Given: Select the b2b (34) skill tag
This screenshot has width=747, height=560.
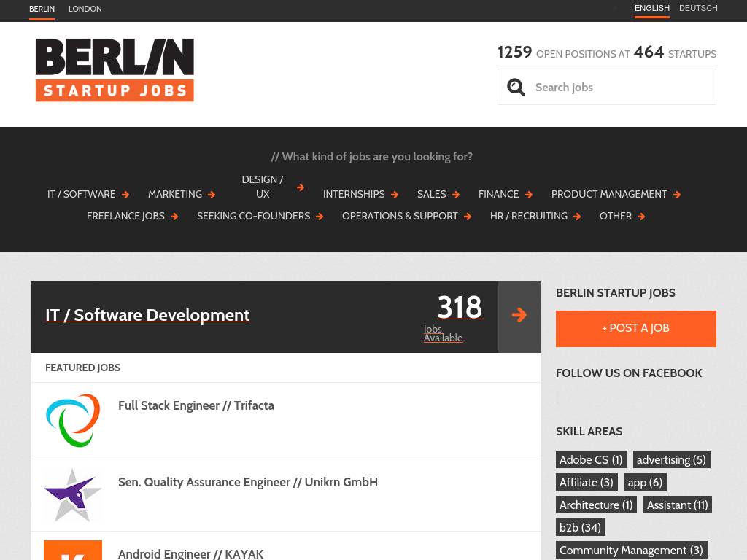Looking at the screenshot, I should pyautogui.click(x=580, y=528).
